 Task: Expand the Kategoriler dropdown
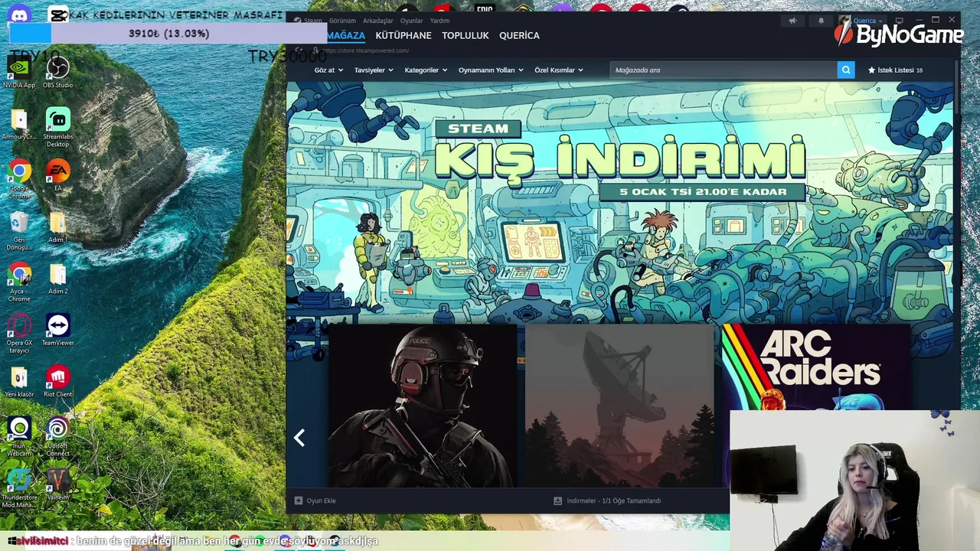pyautogui.click(x=426, y=70)
